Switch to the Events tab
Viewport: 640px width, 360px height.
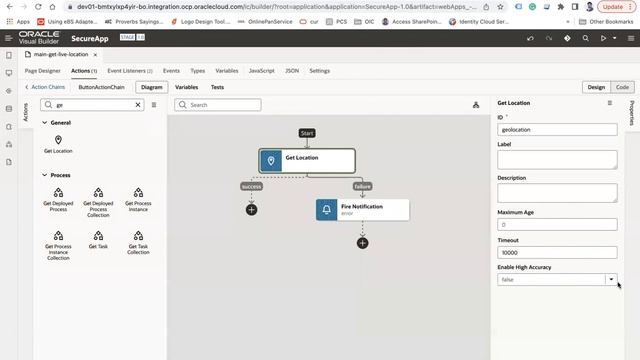[x=171, y=71]
